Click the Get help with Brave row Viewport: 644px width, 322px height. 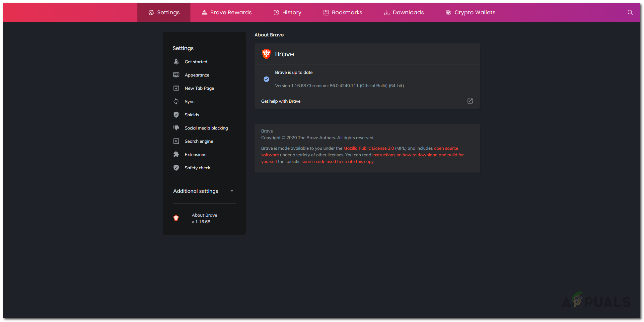tap(281, 101)
